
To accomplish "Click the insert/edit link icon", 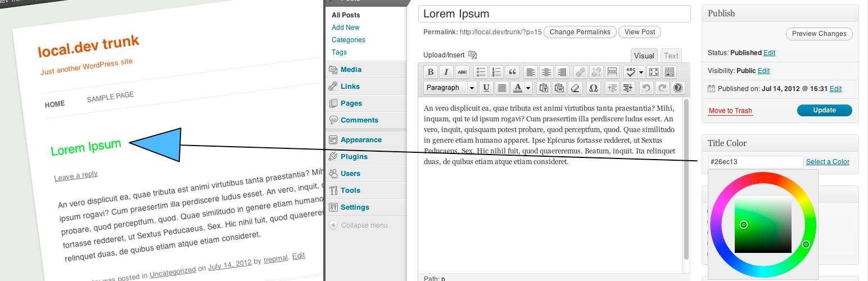I will coord(581,72).
